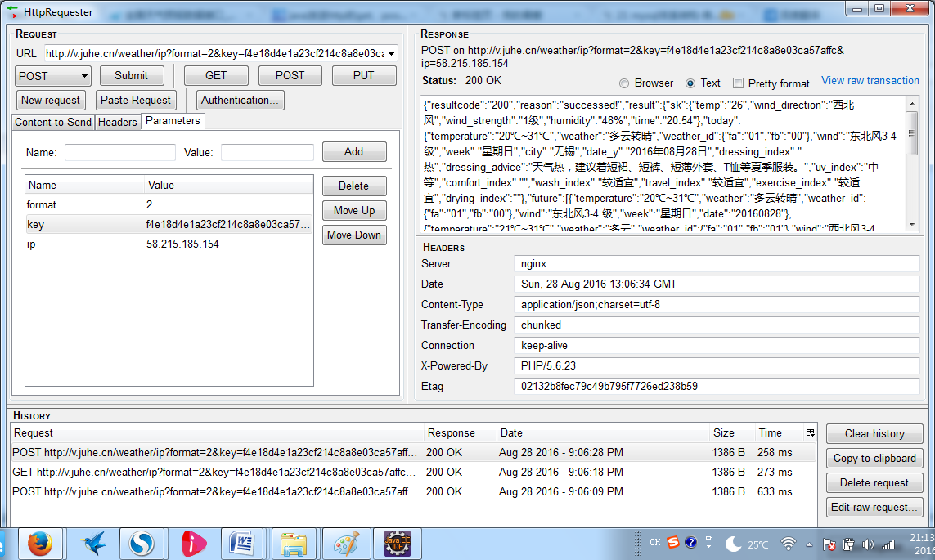Open the HTTP method dropdown showing POST
Image resolution: width=935 pixels, height=560 pixels.
[53, 76]
